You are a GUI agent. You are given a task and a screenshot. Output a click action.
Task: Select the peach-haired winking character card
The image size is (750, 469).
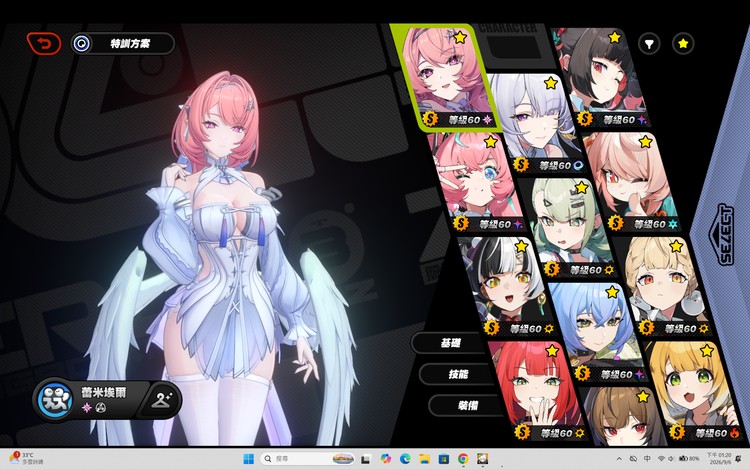point(629,182)
